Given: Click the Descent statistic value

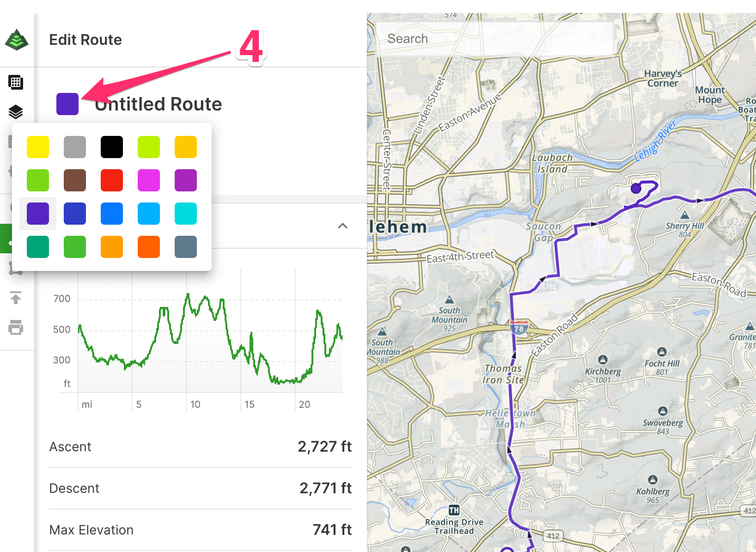Looking at the screenshot, I should point(325,488).
